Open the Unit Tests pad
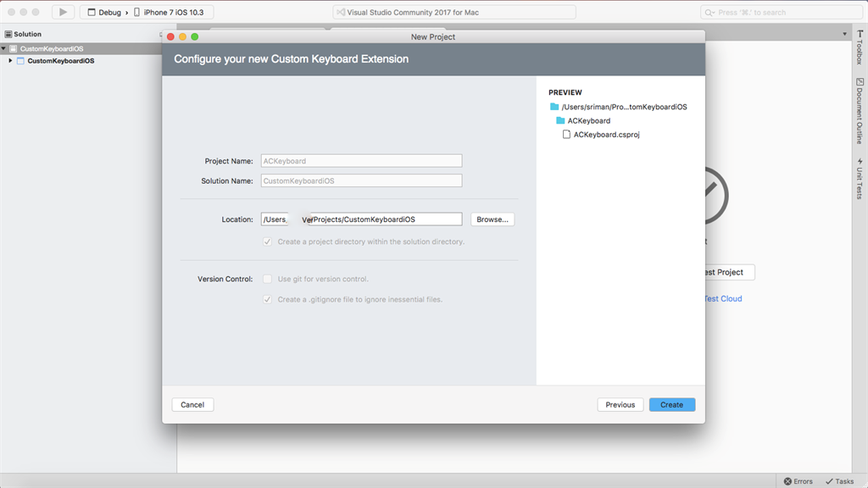The image size is (868, 488). [x=859, y=178]
